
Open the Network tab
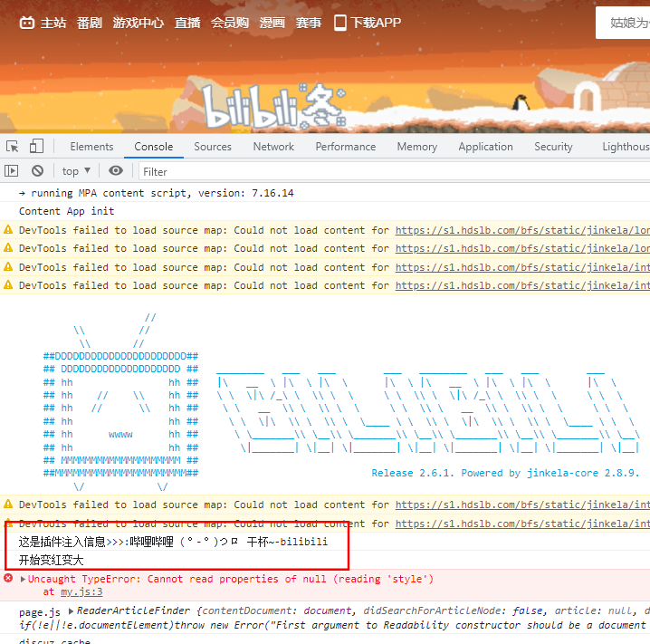(x=273, y=147)
